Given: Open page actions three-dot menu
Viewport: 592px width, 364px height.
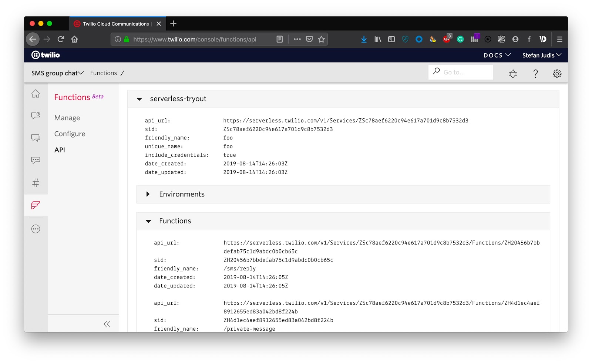Looking at the screenshot, I should click(297, 39).
